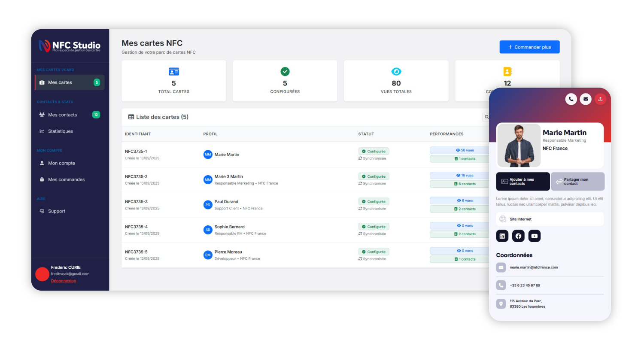Open Mes commandes in sidebar
Image resolution: width=644 pixels, height=343 pixels.
point(66,179)
